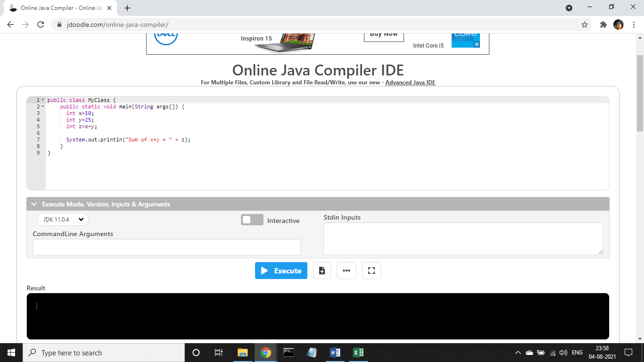
Task: Go forward to the next page
Action: pos(25,25)
